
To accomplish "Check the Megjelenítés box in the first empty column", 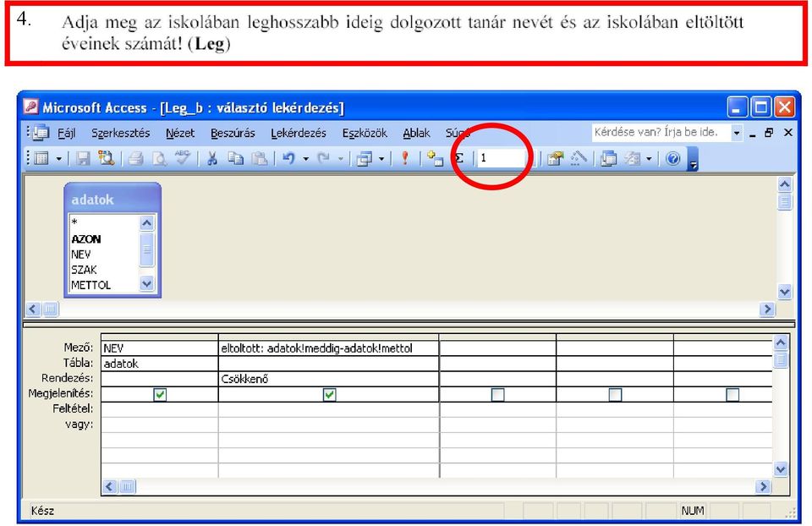I will coord(497,395).
